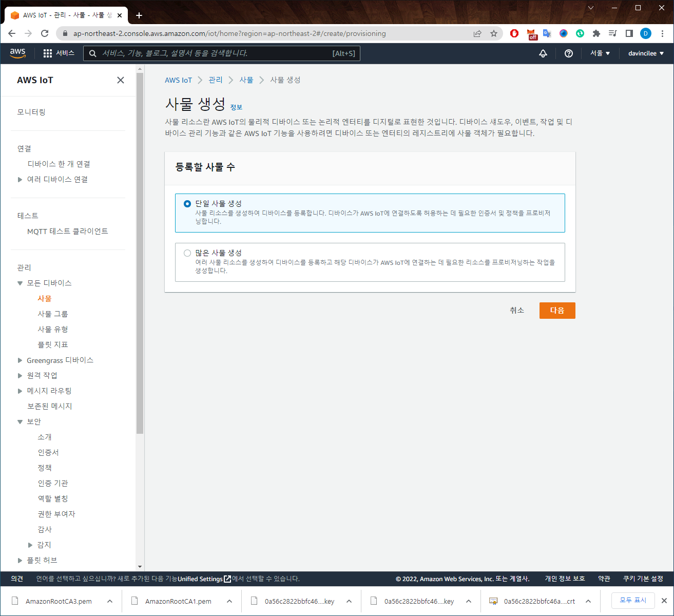Image resolution: width=674 pixels, height=616 pixels.
Task: Open options for the .crt download
Action: click(588, 601)
